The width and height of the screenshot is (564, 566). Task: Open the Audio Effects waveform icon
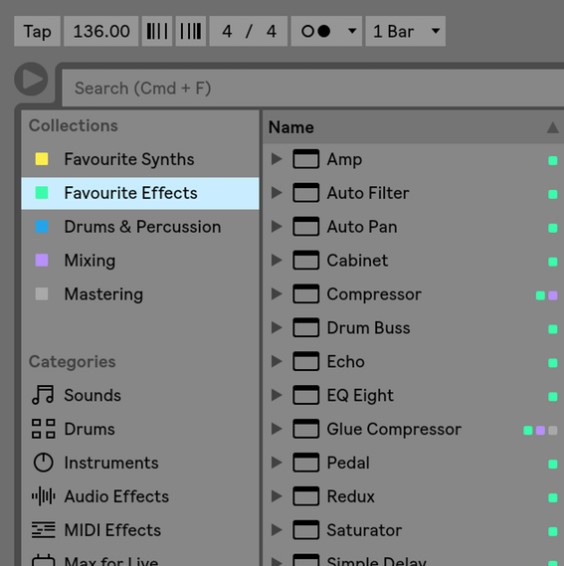[x=43, y=496]
